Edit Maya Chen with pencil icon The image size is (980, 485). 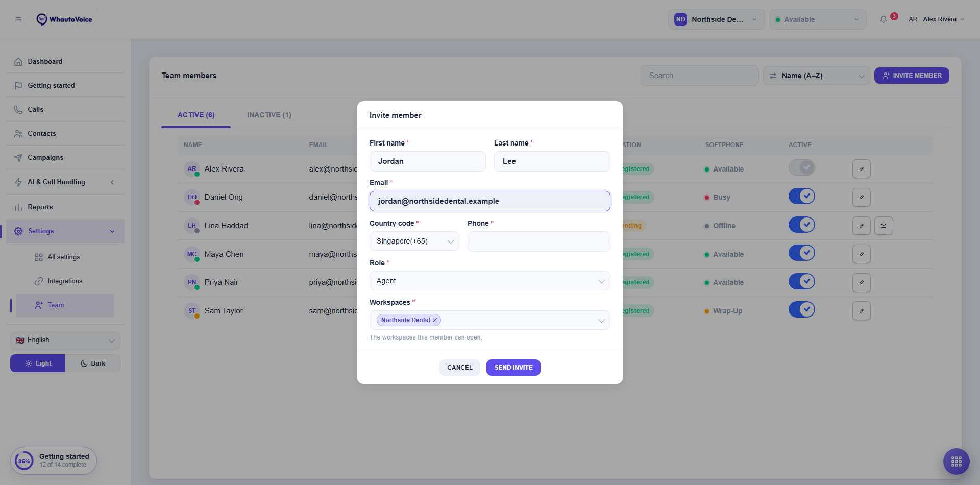(x=862, y=254)
